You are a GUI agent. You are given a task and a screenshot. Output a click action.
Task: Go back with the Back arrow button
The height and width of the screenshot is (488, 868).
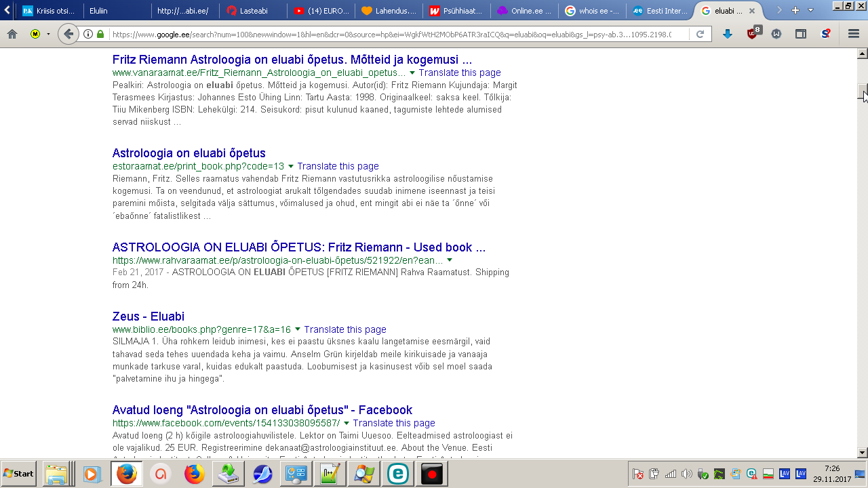(68, 34)
